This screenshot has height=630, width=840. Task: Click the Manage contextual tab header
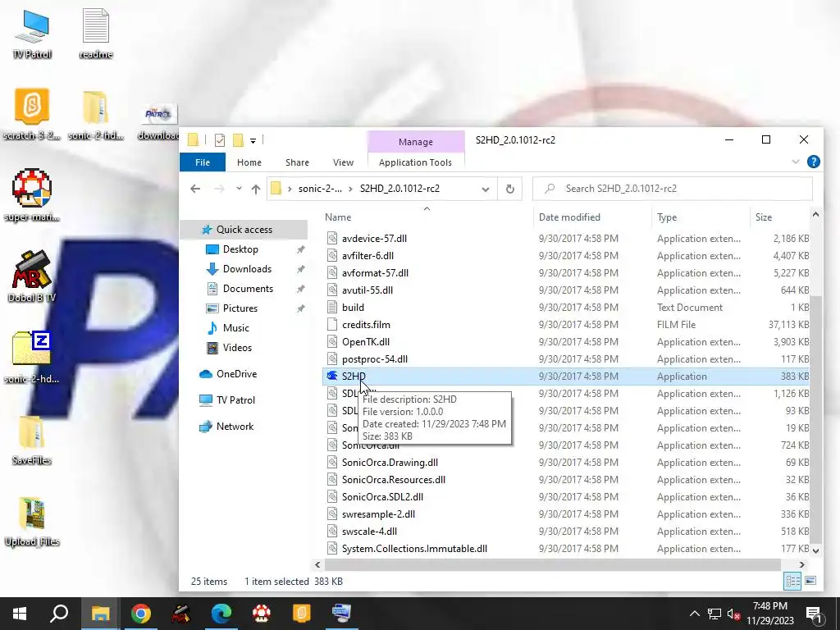click(416, 142)
